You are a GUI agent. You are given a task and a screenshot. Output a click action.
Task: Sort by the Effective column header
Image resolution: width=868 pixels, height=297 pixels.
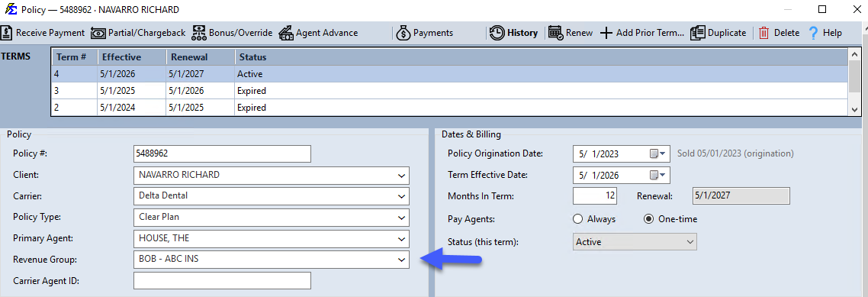click(132, 57)
